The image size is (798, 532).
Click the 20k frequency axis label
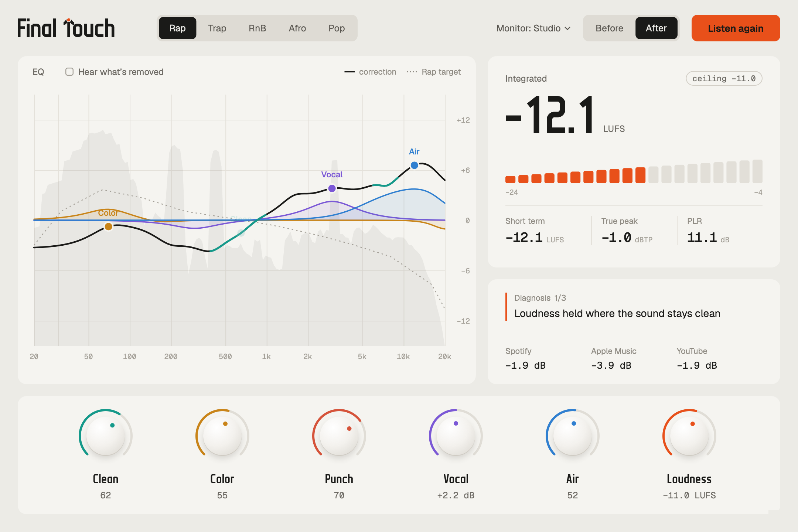coord(444,357)
